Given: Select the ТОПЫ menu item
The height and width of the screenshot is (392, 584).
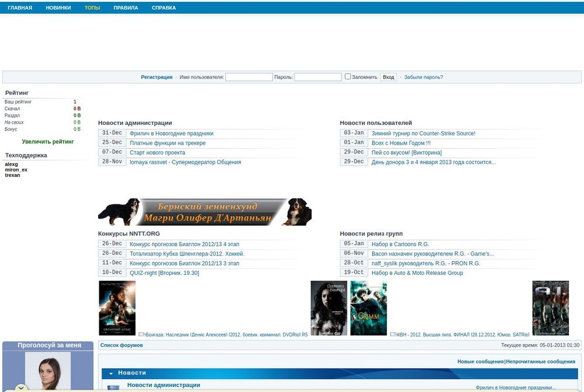Looking at the screenshot, I should 92,8.
